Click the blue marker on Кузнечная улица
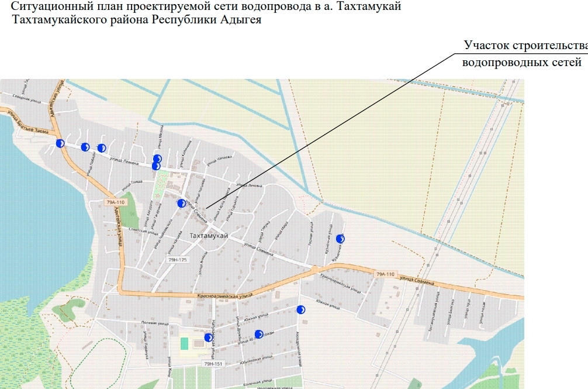This screenshot has height=389, width=588. (340, 239)
